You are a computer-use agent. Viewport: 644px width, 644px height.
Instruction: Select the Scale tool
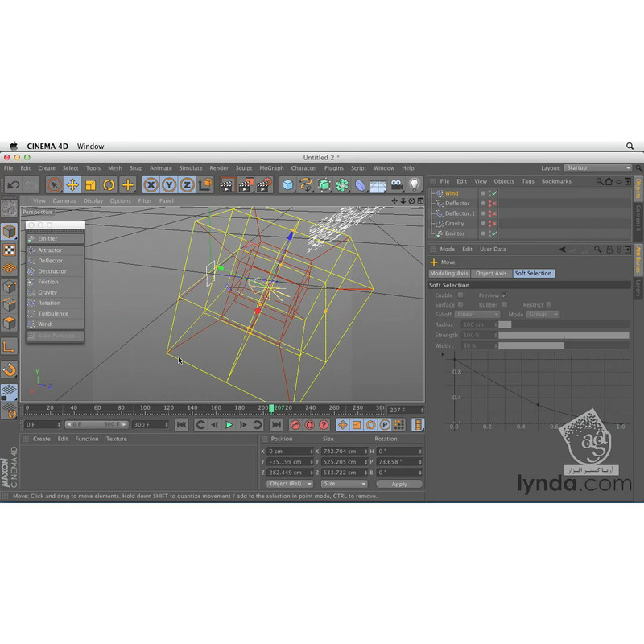click(x=90, y=185)
